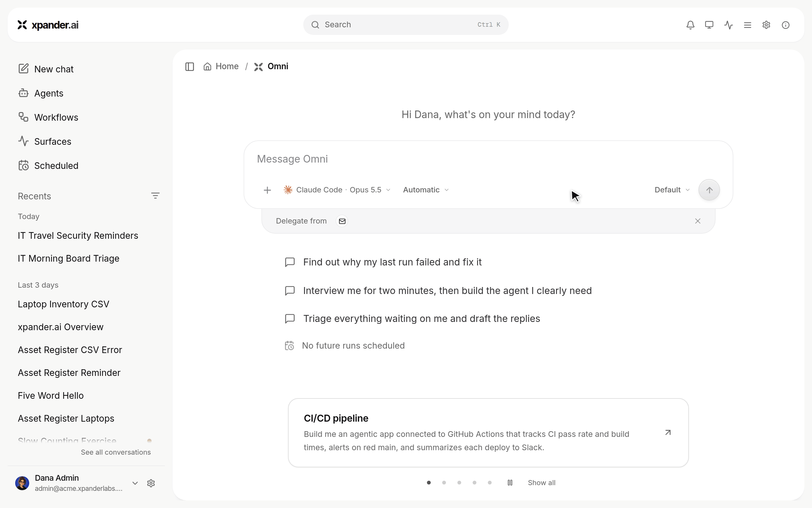Open user settings gear beside Dana Admin
The image size is (812, 508).
click(x=151, y=483)
